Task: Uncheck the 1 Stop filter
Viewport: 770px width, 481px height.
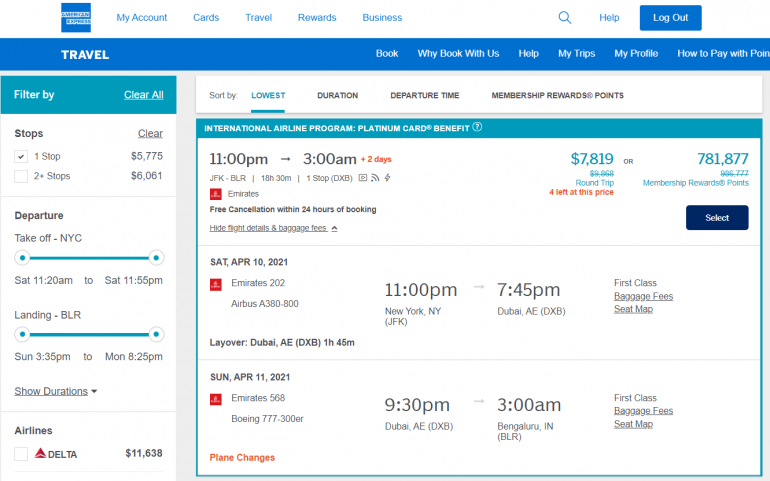Action: pos(21,157)
